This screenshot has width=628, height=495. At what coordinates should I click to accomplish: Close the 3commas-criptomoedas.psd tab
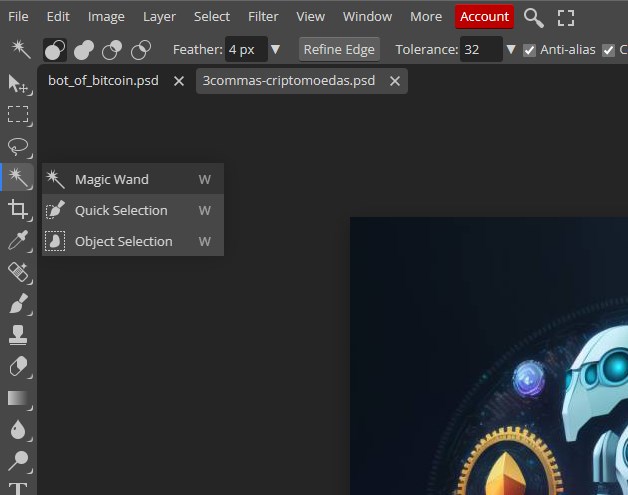point(395,81)
